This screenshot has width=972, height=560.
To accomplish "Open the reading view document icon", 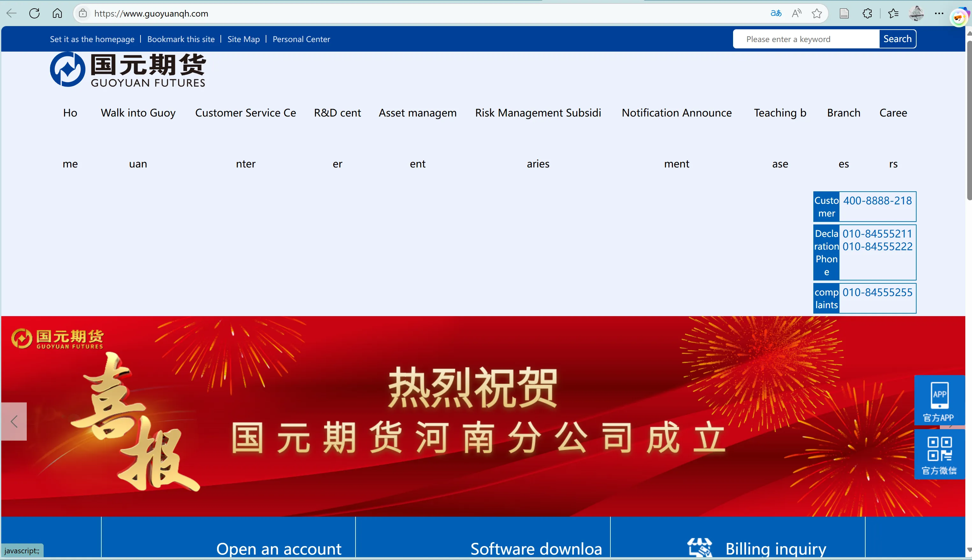I will point(844,13).
